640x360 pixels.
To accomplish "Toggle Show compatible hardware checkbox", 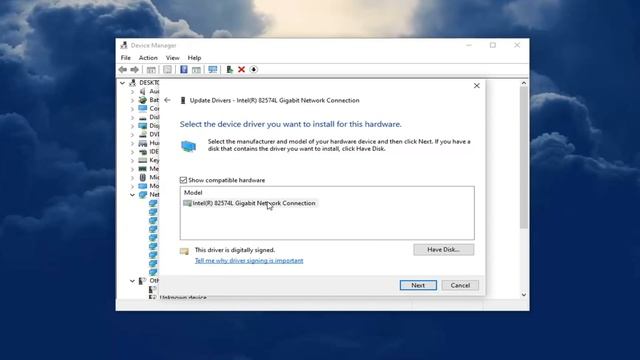I will [183, 180].
